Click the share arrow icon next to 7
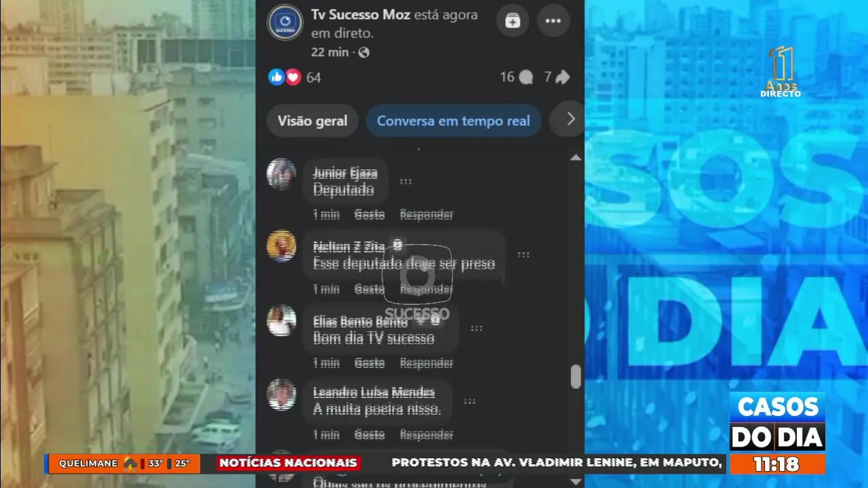Image resolution: width=868 pixels, height=488 pixels. [x=562, y=77]
